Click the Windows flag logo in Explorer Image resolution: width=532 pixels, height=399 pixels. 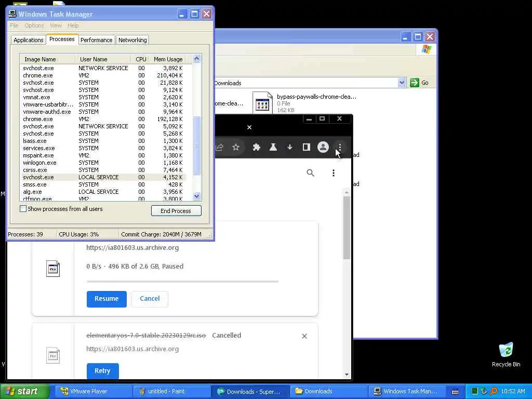pyautogui.click(x=427, y=49)
